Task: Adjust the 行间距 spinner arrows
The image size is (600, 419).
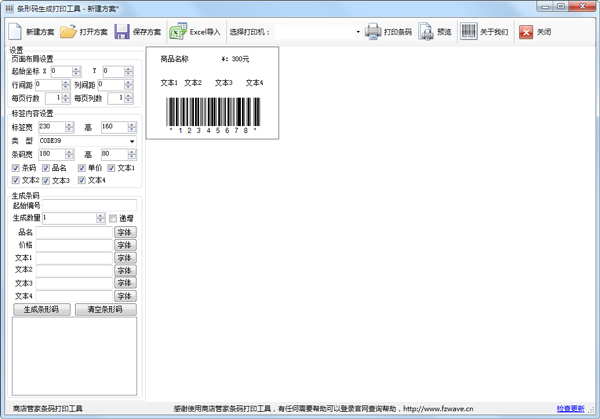Action: pos(66,85)
